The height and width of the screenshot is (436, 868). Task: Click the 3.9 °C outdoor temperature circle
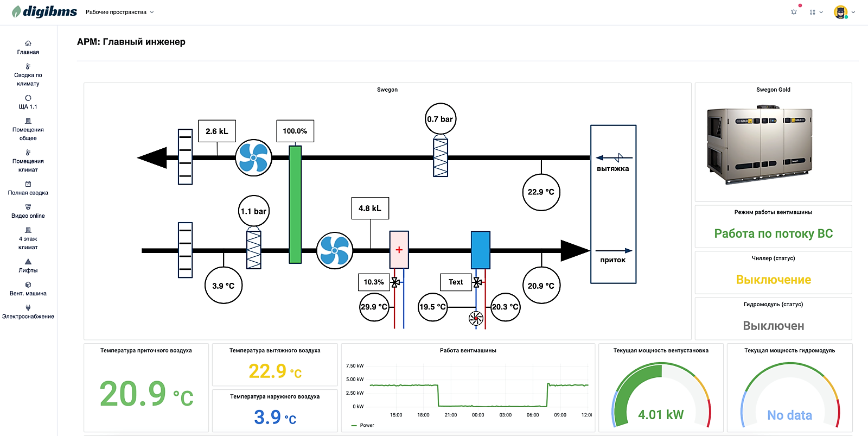click(x=224, y=285)
